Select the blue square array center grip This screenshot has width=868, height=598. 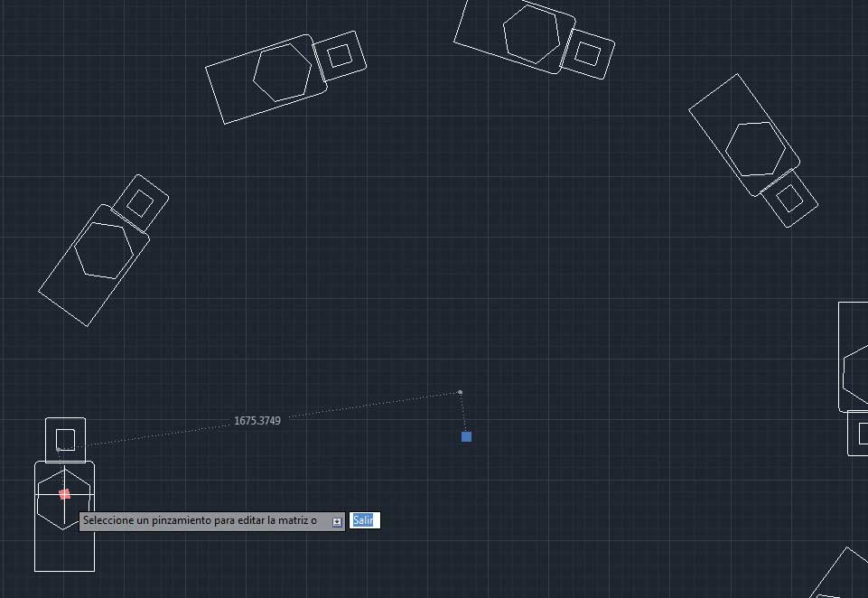pyautogui.click(x=467, y=437)
